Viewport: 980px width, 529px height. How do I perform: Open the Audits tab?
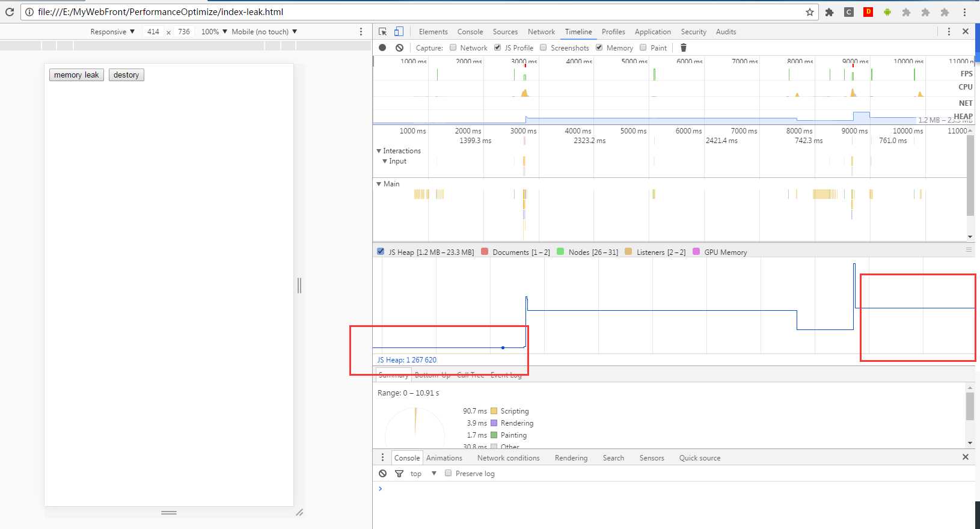(x=726, y=32)
